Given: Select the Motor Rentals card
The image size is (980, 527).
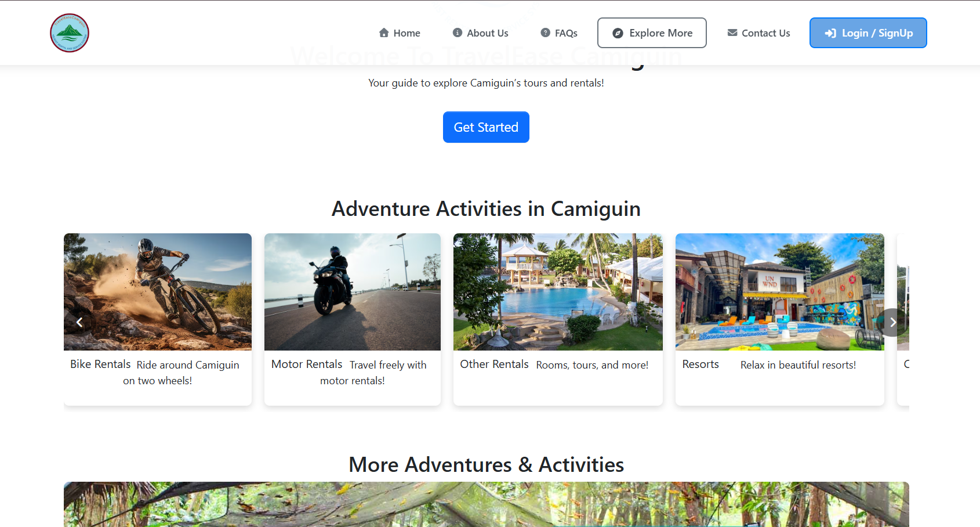Looking at the screenshot, I should [352, 292].
